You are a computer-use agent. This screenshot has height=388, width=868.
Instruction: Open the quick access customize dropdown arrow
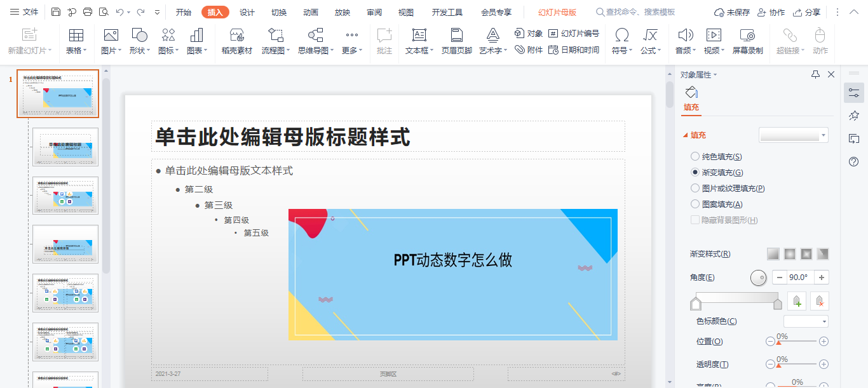[157, 12]
